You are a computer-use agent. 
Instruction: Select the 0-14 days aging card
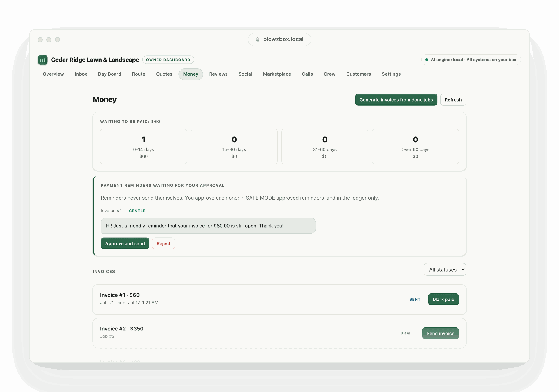pos(143,146)
